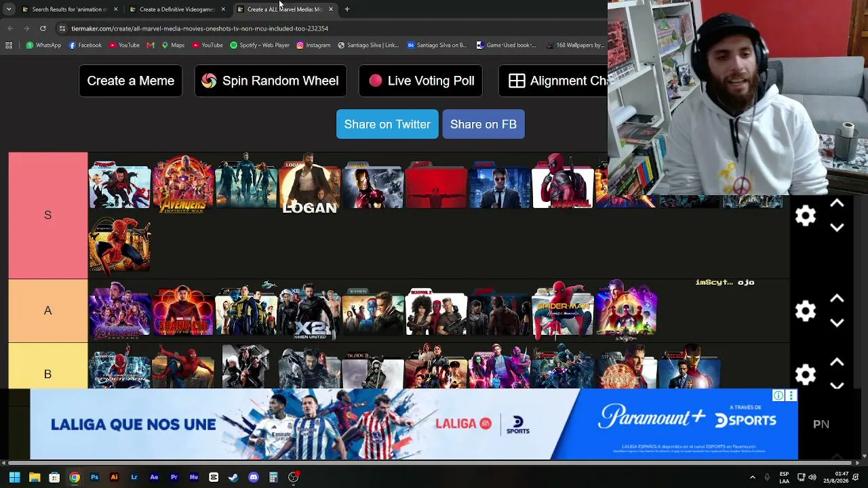Open settings gear for the A tier row
Screen dimensions: 868x488
tap(805, 311)
